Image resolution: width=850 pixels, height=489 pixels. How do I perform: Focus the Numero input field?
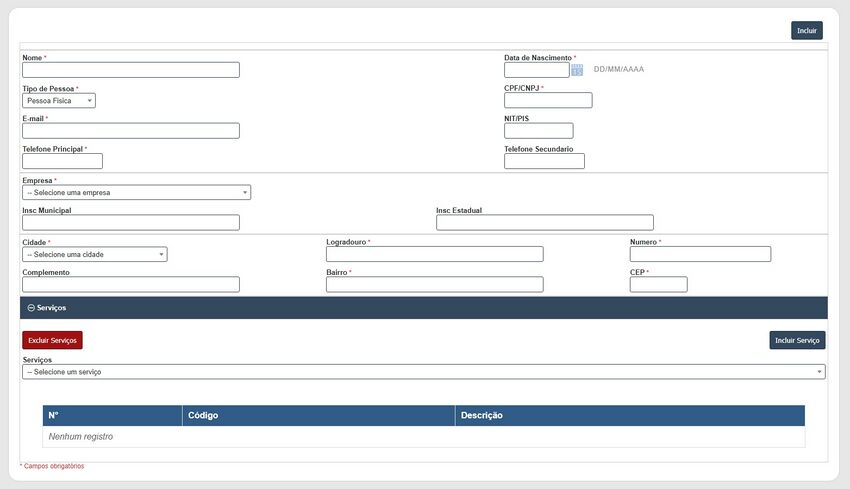pos(700,254)
